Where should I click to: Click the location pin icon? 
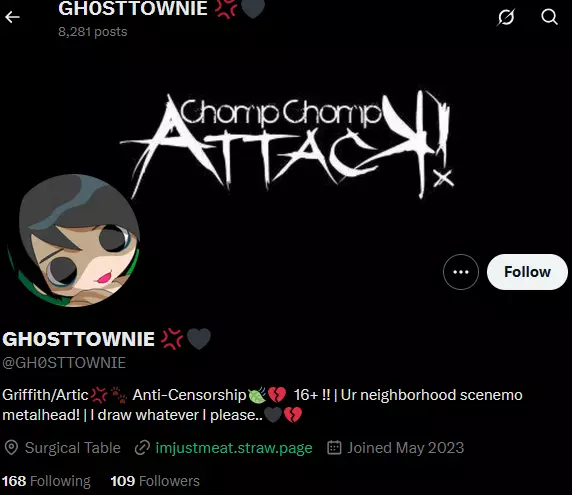point(11,448)
